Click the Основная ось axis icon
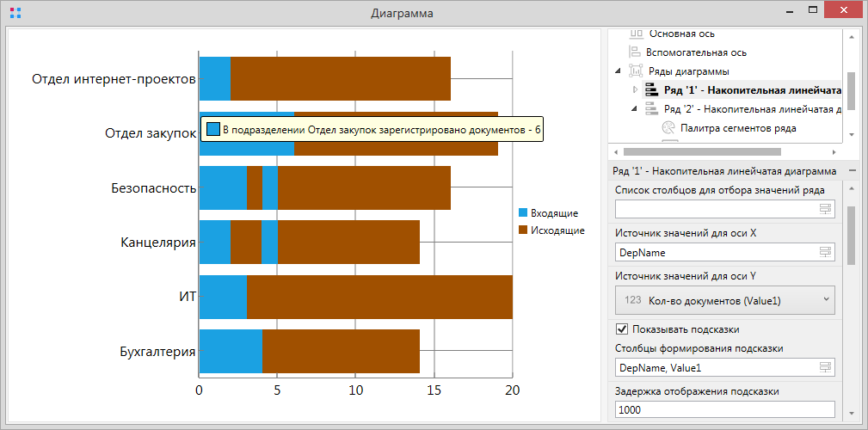 tap(637, 34)
